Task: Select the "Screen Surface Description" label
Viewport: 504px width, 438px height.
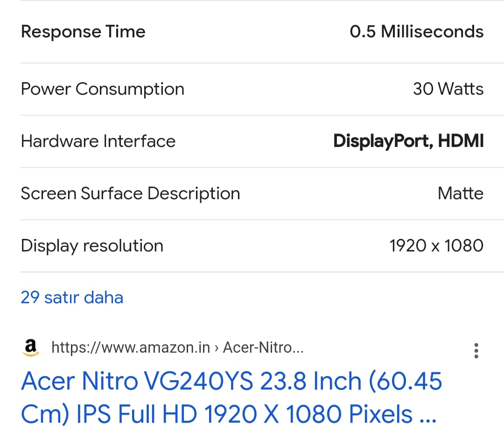Action: 130,194
